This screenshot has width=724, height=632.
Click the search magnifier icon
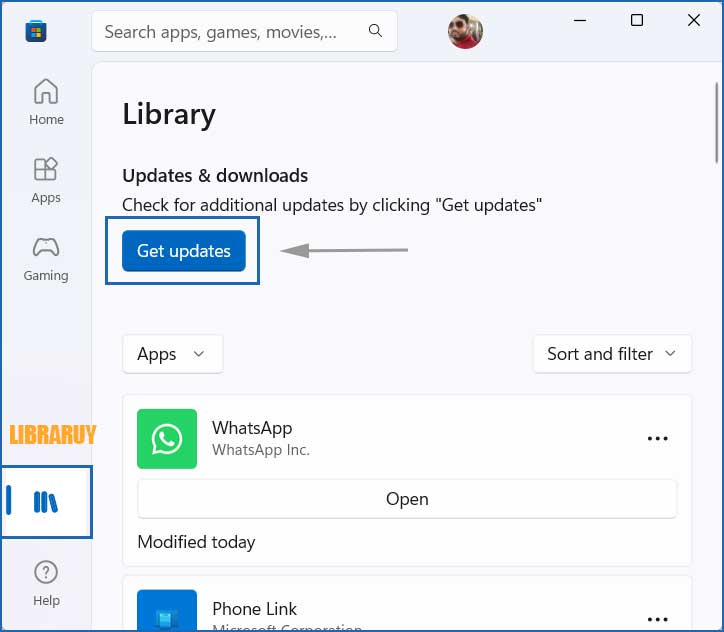pyautogui.click(x=375, y=31)
